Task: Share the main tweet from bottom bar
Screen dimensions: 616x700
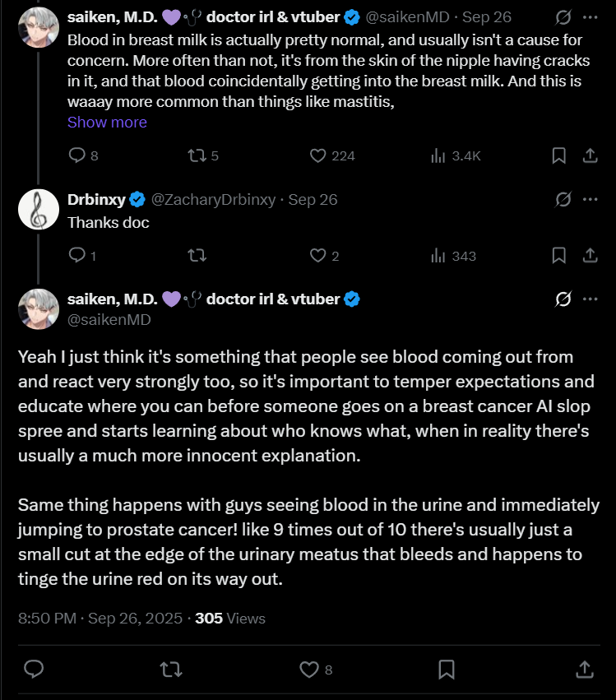Action: coord(584,670)
